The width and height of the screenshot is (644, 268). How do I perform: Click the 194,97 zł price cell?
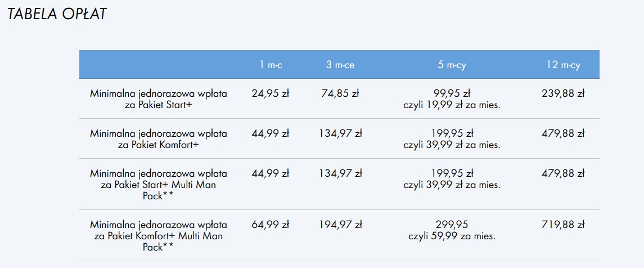pyautogui.click(x=340, y=225)
